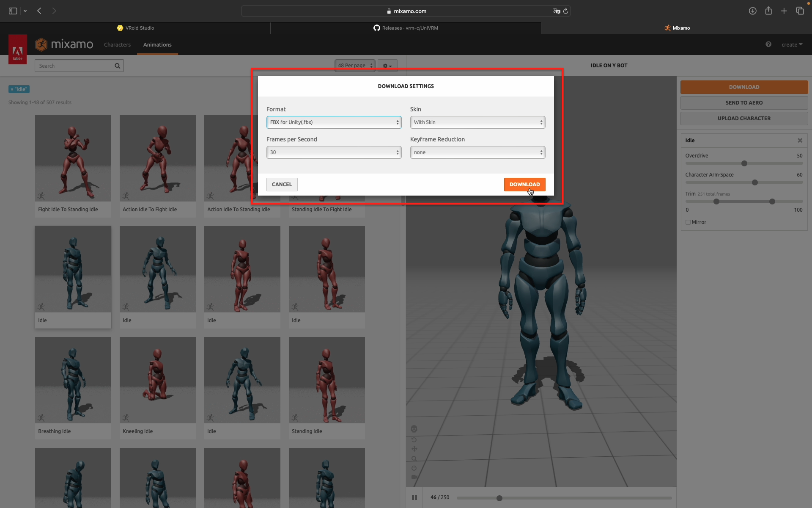Open the 48 Per page dropdown
This screenshot has width=812, height=508.
tap(355, 66)
